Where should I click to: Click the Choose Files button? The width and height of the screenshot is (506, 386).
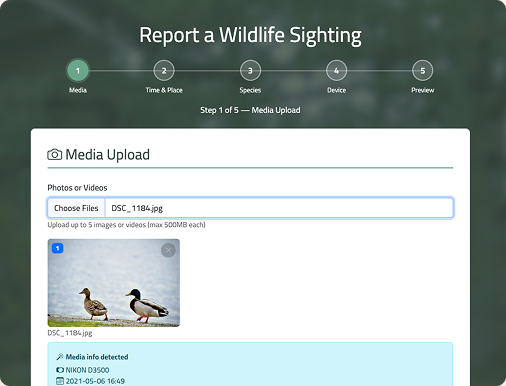pyautogui.click(x=76, y=208)
